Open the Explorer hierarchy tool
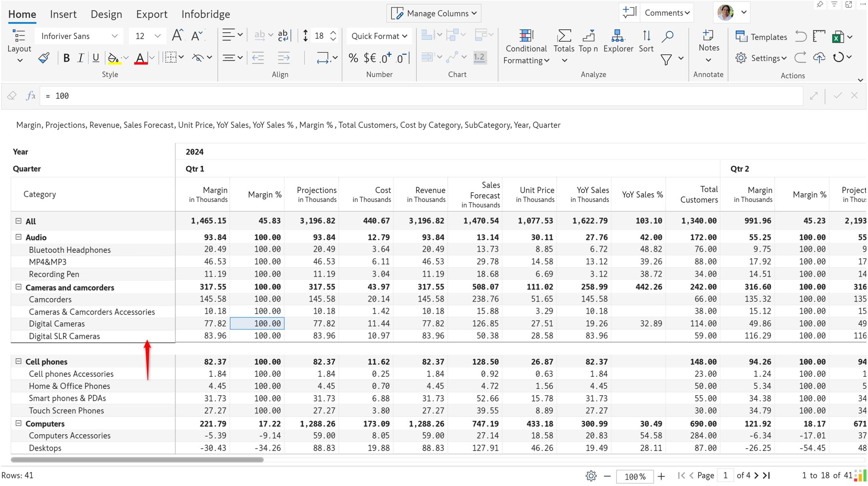The width and height of the screenshot is (868, 486). [618, 36]
